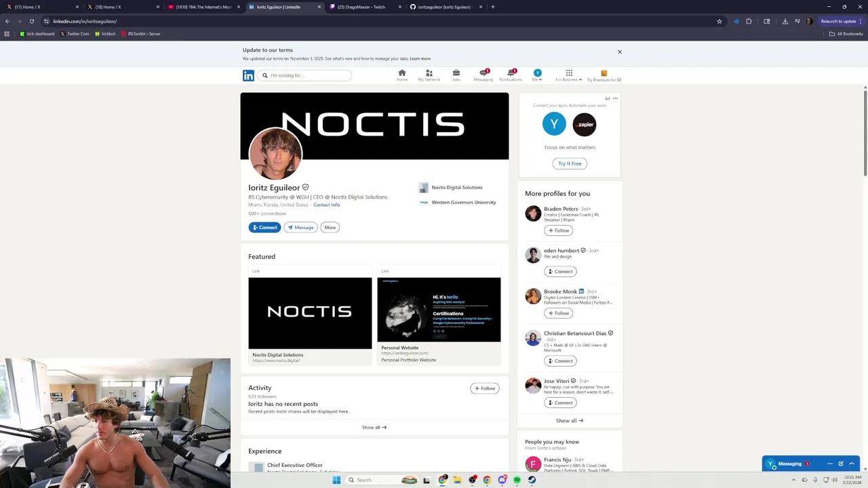
Task: Open Braden Peters profile photo
Action: tap(533, 213)
